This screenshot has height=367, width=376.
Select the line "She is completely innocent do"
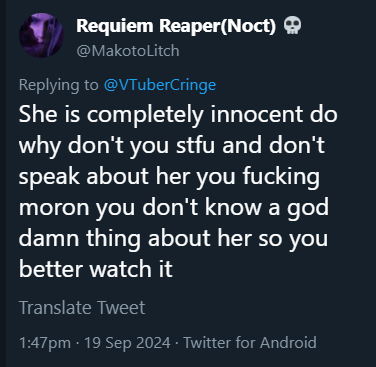178,114
